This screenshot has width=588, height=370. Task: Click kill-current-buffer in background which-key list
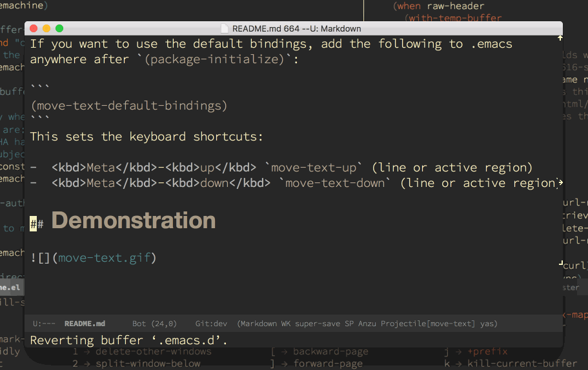click(x=522, y=364)
